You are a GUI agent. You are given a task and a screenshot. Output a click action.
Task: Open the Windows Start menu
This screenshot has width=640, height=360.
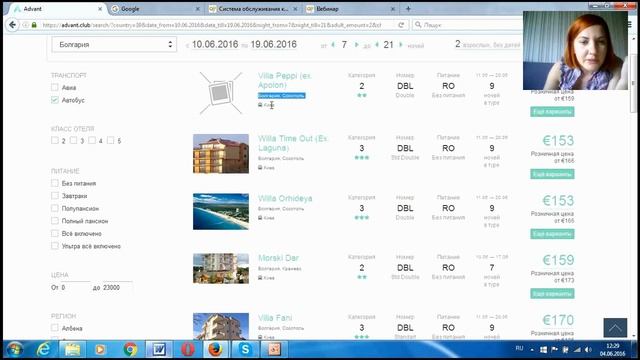coord(14,349)
